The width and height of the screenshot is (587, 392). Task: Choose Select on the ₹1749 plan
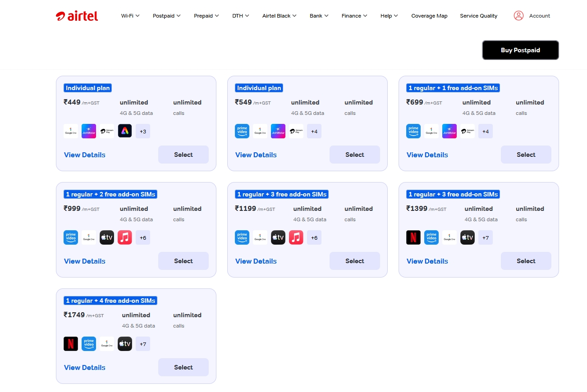pos(183,367)
